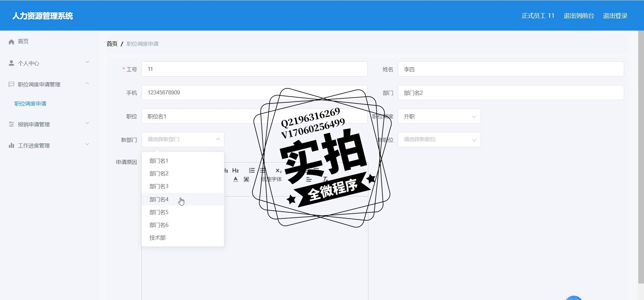Screen dimensions: 644x300
Task: Focus the 手机 input field
Action: pos(254,93)
